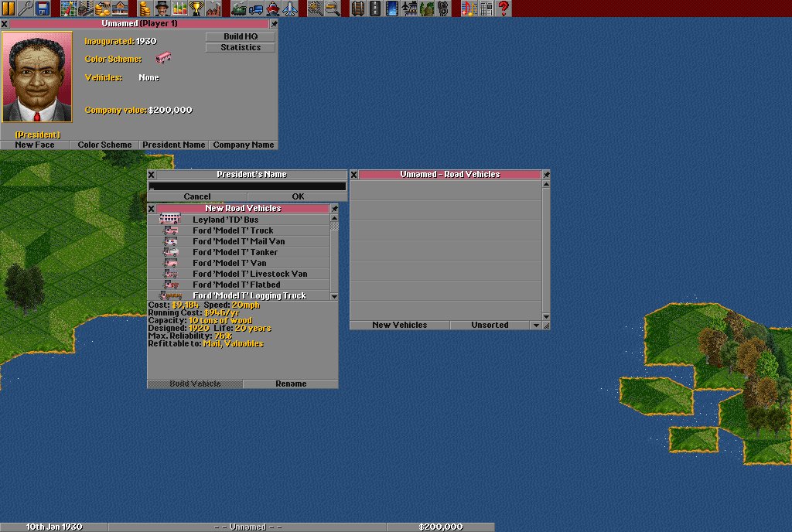Close the New Road Vehicles window
The width and height of the screenshot is (792, 532).
pyautogui.click(x=151, y=209)
